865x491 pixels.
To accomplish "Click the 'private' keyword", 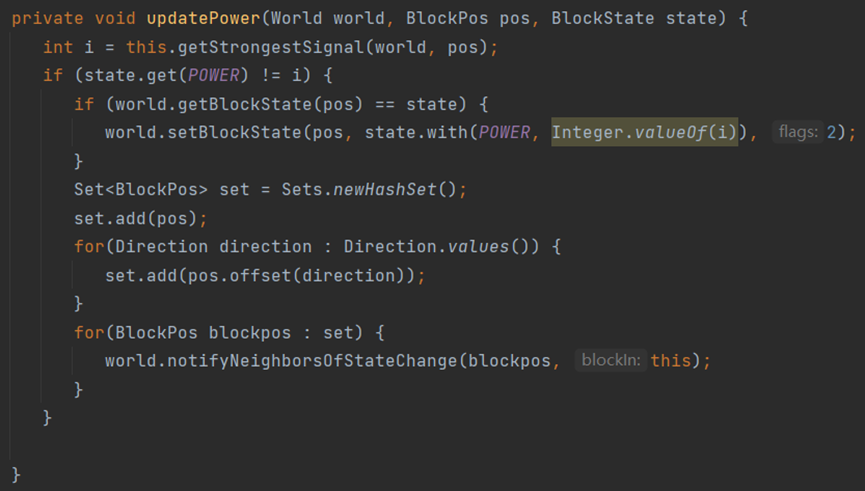I will pos(47,18).
